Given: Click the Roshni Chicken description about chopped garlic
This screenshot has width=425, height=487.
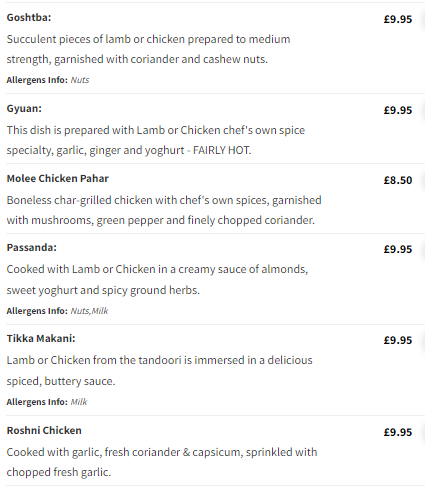Looking at the screenshot, I should (x=162, y=462).
